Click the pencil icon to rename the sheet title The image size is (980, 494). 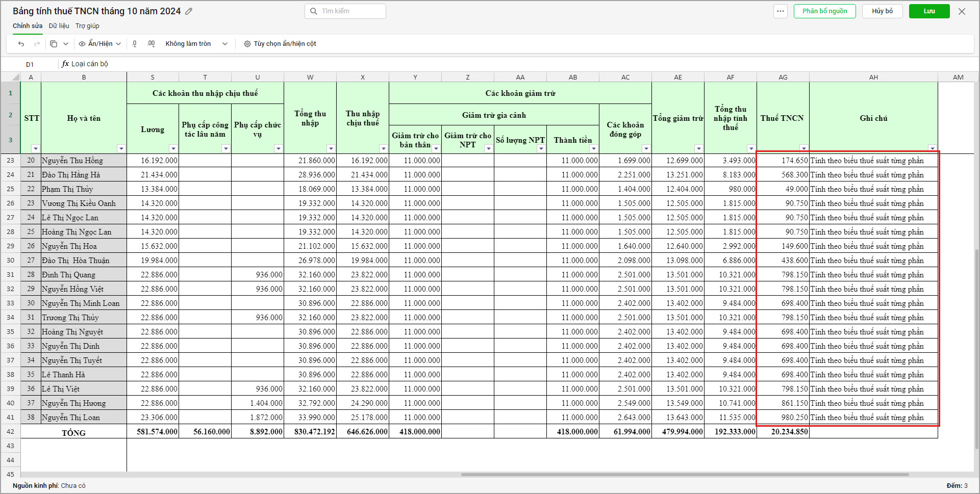pyautogui.click(x=189, y=11)
